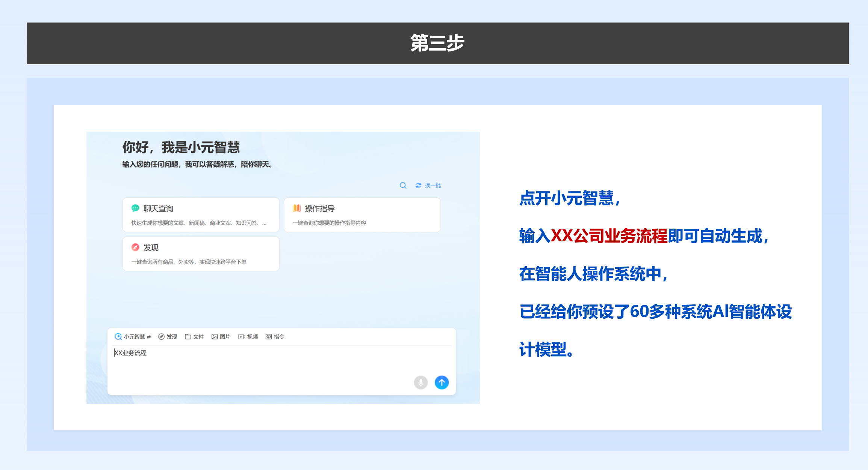Click the 图片 image upload icon

tap(215, 337)
